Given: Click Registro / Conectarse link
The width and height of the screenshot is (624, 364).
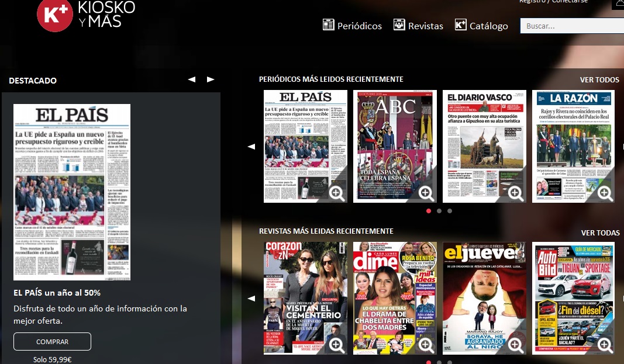Looking at the screenshot, I should pos(553,2).
